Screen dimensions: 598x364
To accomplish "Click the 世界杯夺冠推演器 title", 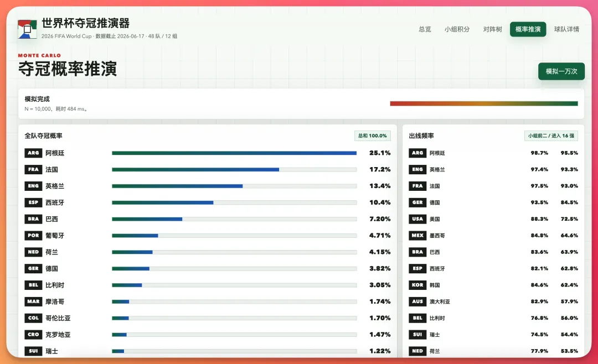I will click(85, 23).
